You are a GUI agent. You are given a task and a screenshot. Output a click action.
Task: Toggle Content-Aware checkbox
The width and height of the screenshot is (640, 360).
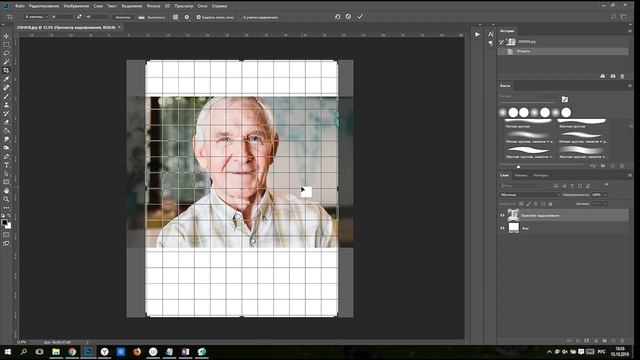240,17
